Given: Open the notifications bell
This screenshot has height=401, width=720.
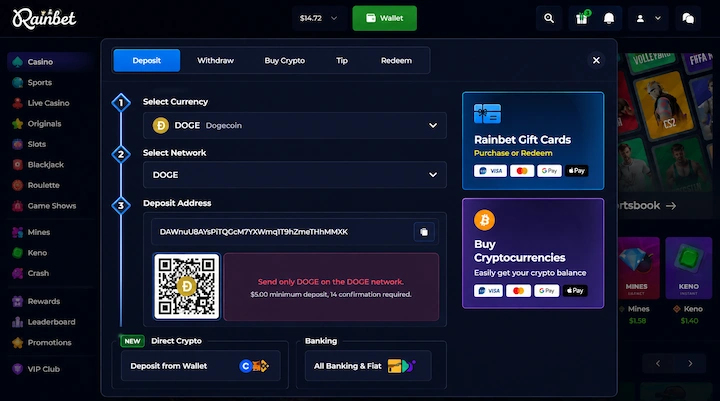Looking at the screenshot, I should point(609,18).
